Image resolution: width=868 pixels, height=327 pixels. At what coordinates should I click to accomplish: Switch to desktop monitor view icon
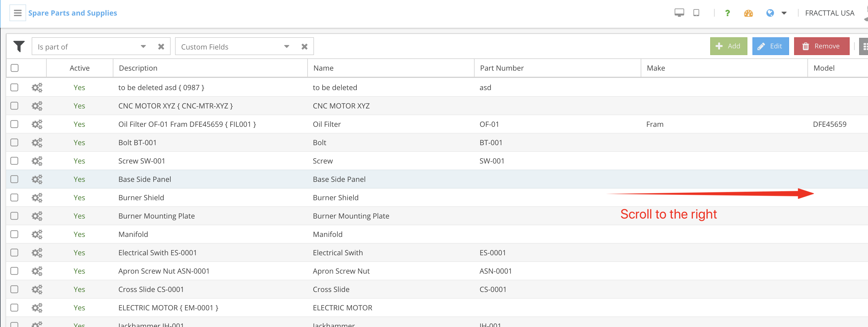pyautogui.click(x=679, y=13)
